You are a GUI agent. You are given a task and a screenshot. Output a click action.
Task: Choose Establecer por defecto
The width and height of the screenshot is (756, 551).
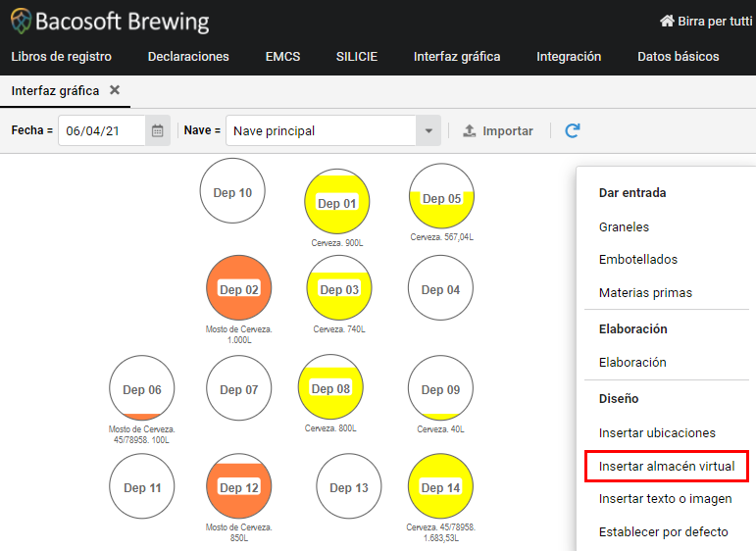pyautogui.click(x=664, y=531)
